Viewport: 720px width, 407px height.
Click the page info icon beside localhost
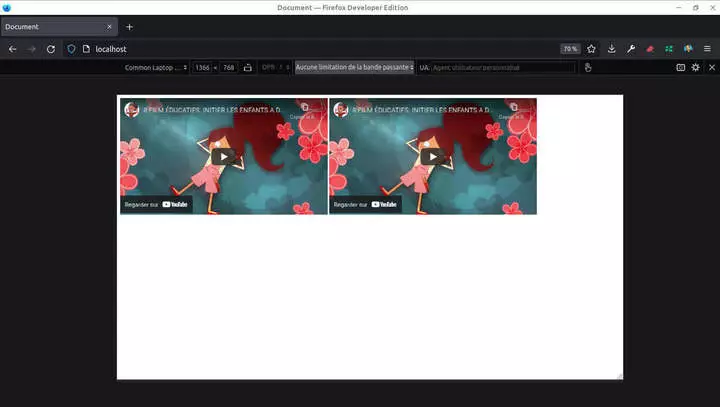(x=86, y=49)
